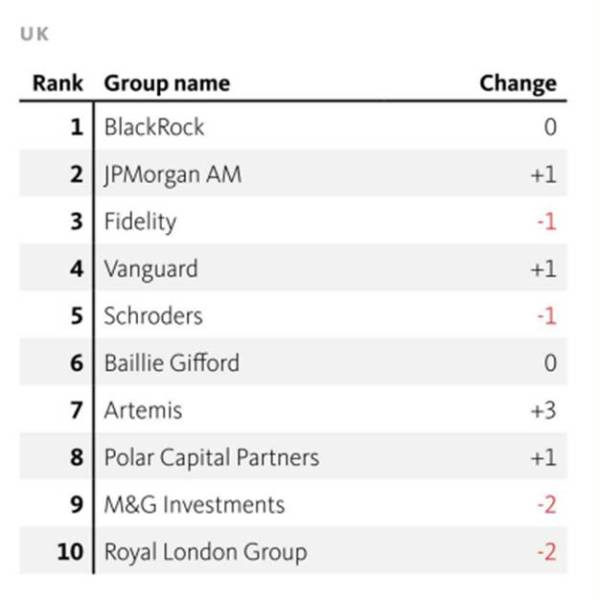Image resolution: width=599 pixels, height=600 pixels.
Task: Click M&G Investments entry
Action: [194, 505]
